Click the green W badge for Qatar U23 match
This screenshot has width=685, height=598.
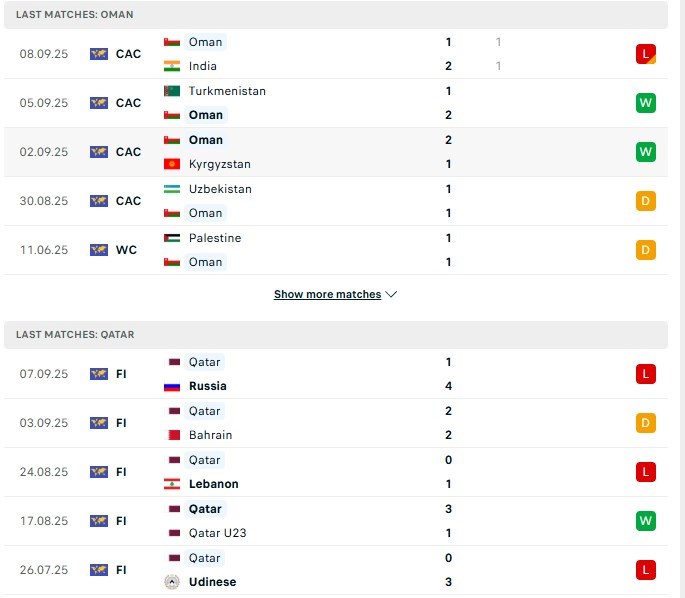click(x=645, y=521)
